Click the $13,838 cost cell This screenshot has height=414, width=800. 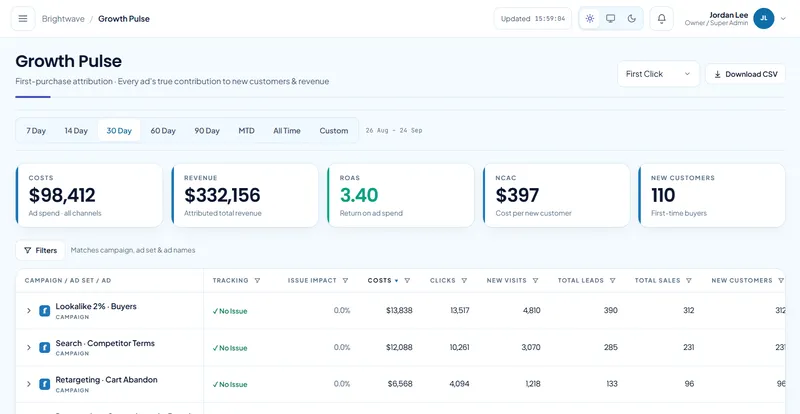(399, 310)
